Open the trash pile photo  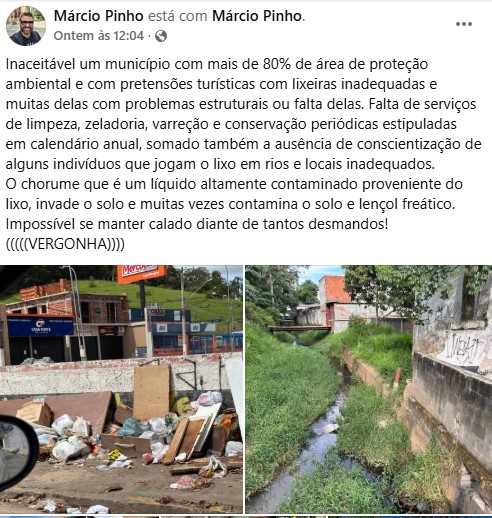121,389
